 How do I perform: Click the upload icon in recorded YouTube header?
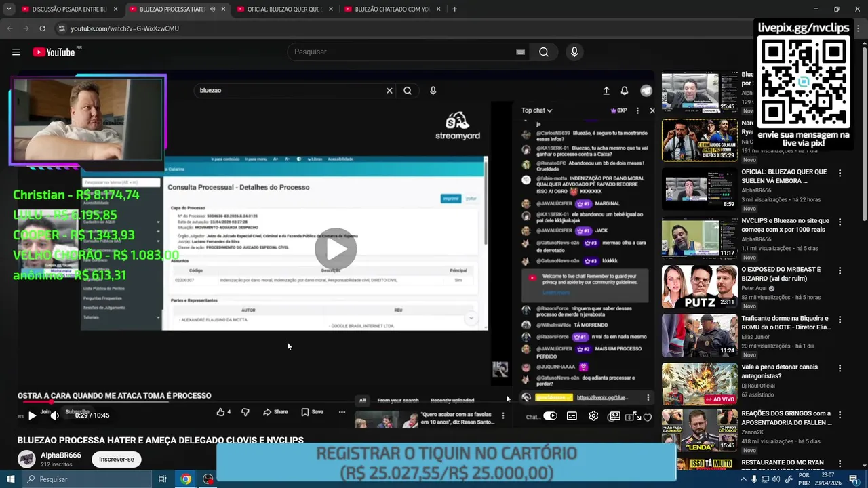[606, 91]
